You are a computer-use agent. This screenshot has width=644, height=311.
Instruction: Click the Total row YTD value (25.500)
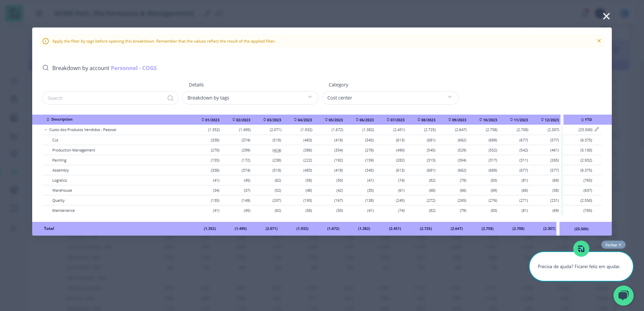pyautogui.click(x=581, y=229)
